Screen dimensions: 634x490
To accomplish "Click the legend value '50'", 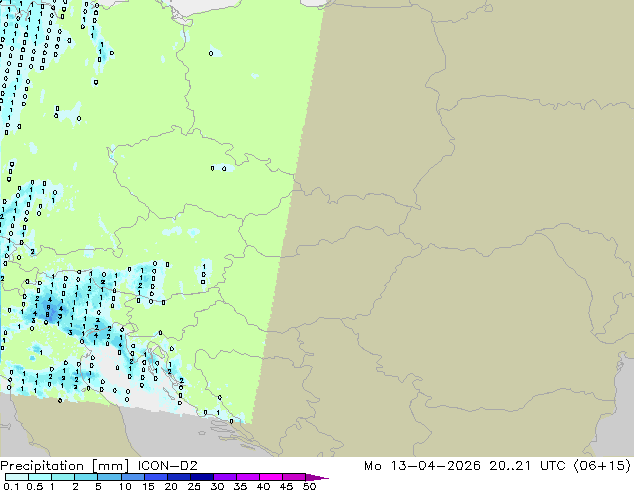I will pyautogui.click(x=309, y=486).
